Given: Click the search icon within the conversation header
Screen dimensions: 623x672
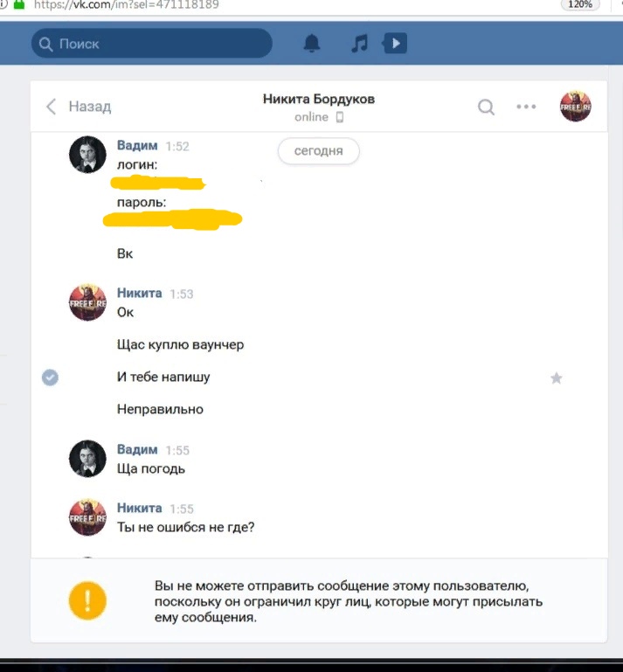Looking at the screenshot, I should coord(486,107).
